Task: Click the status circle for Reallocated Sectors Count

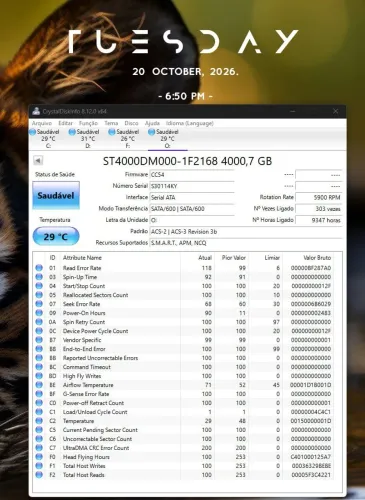Action: (x=39, y=295)
